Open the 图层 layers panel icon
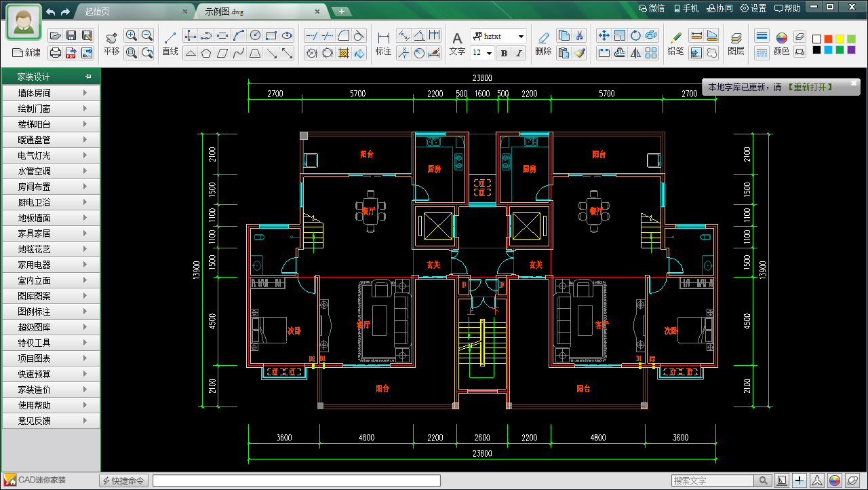This screenshot has width=868, height=490. point(736,43)
